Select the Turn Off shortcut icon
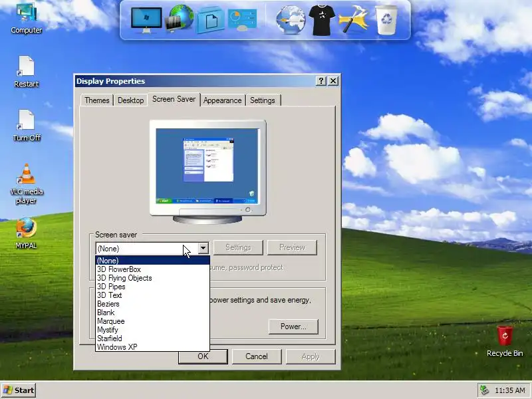This screenshot has height=399, width=532. tap(27, 126)
